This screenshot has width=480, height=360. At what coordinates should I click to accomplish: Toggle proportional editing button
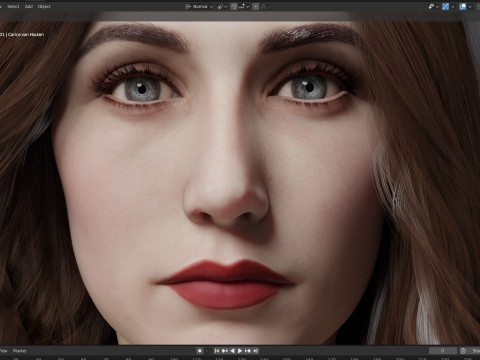[x=256, y=6]
